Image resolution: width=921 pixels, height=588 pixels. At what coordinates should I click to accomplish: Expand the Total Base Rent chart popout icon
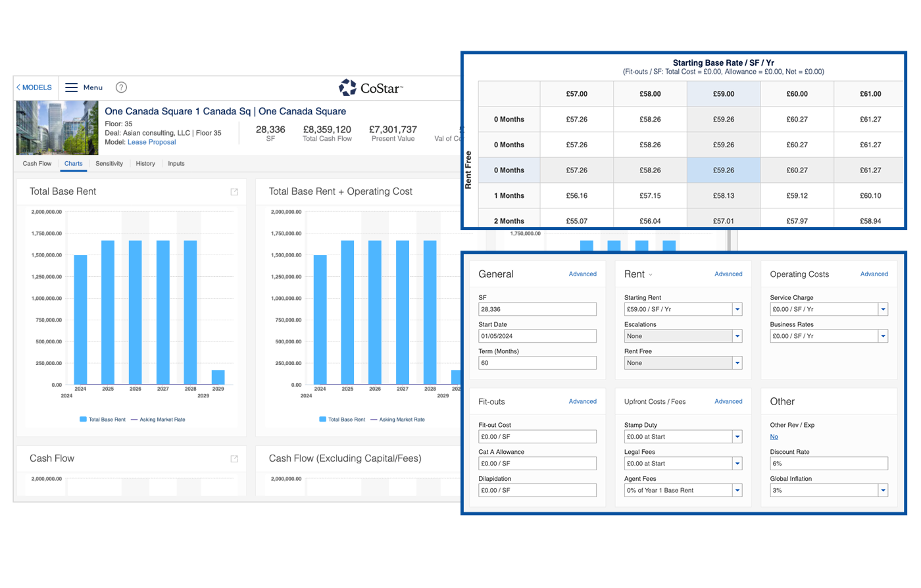(234, 192)
